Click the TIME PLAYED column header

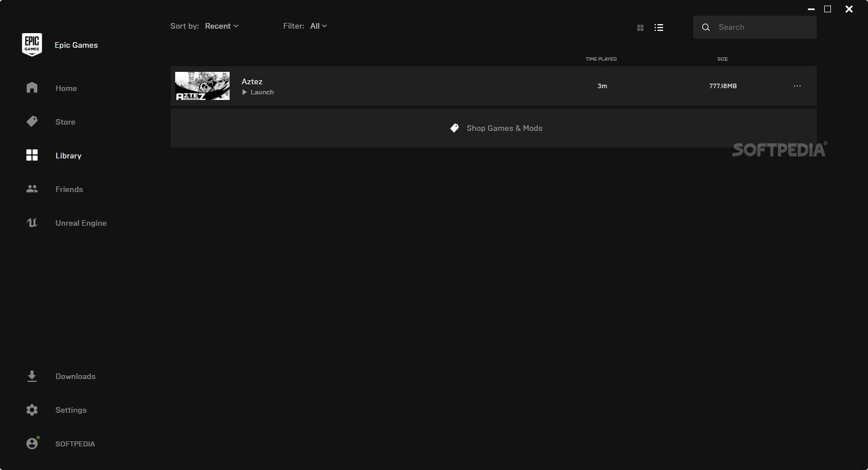click(601, 59)
